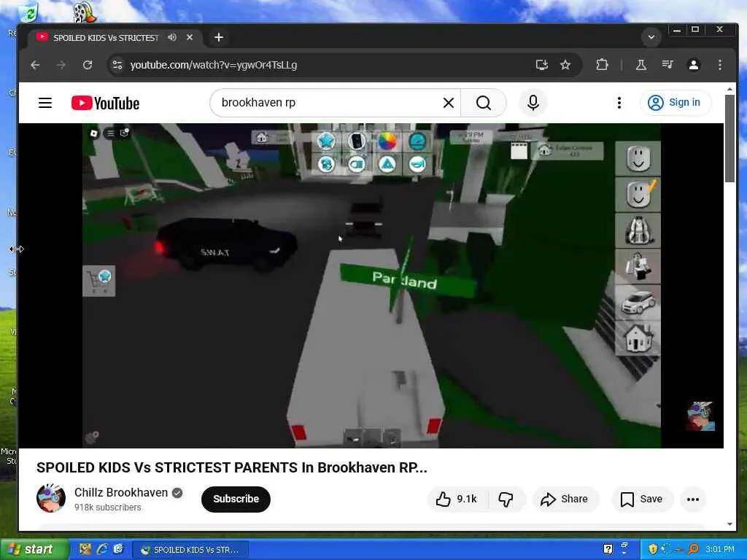Click the Sign in button
The width and height of the screenshot is (747, 560).
click(676, 103)
